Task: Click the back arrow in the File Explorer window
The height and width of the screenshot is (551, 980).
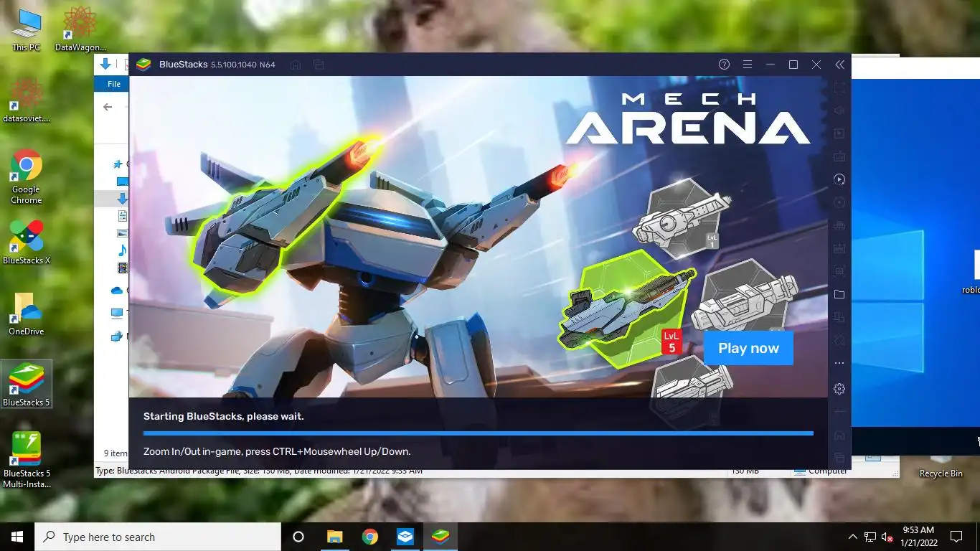Action: tap(108, 107)
